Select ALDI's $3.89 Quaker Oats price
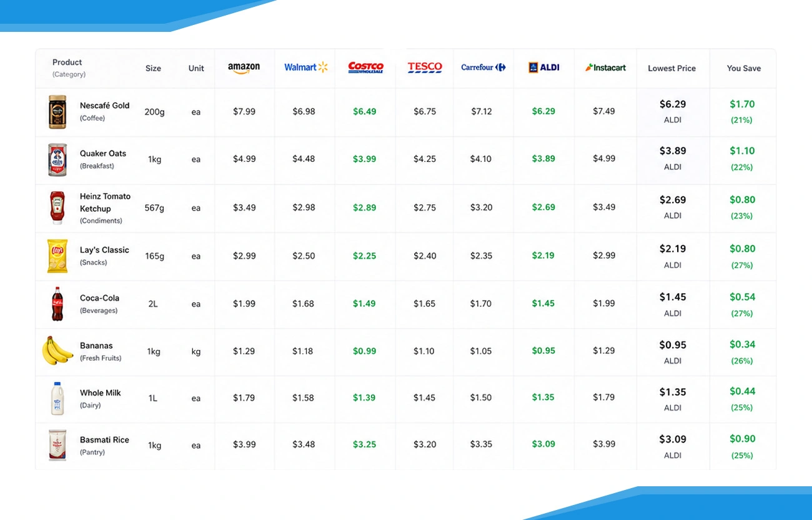Viewport: 812px width, 520px height. pos(543,159)
